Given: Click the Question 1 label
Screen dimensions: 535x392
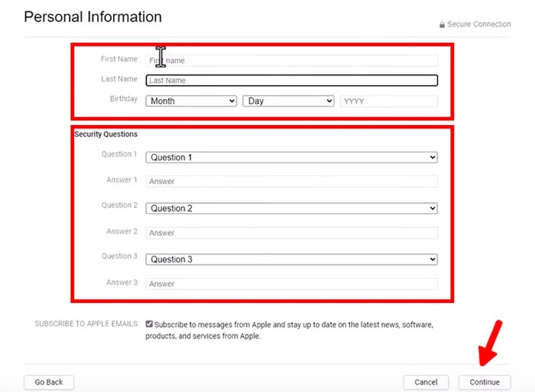Looking at the screenshot, I should (119, 155).
